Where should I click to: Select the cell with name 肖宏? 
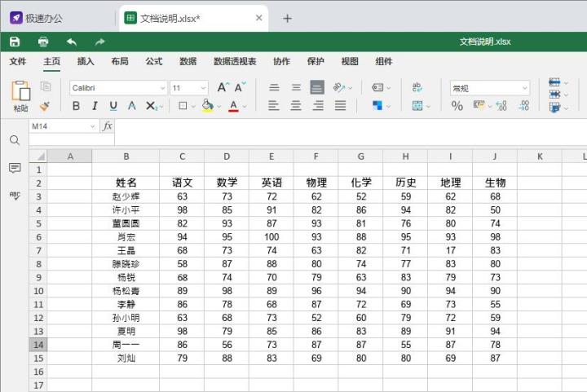point(126,237)
